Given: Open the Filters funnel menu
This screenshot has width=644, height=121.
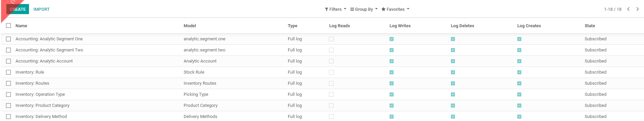Looking at the screenshot, I should 335,9.
